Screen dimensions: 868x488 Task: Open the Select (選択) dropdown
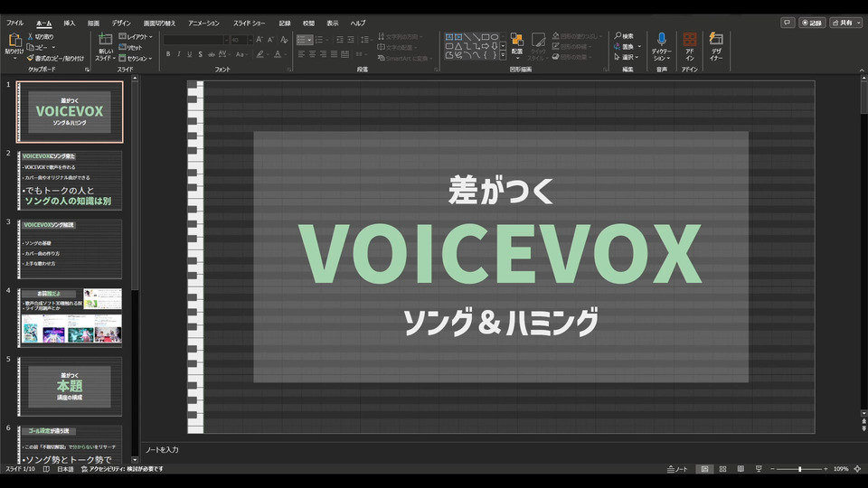click(x=627, y=57)
